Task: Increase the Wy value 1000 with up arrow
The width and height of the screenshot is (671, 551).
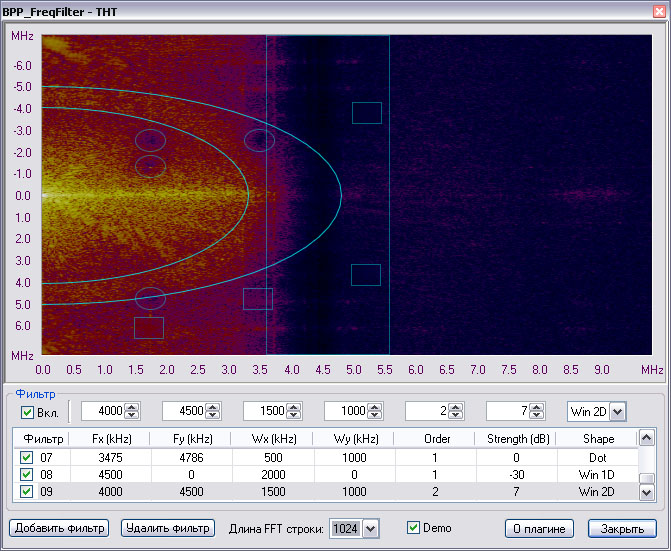Action: point(375,407)
